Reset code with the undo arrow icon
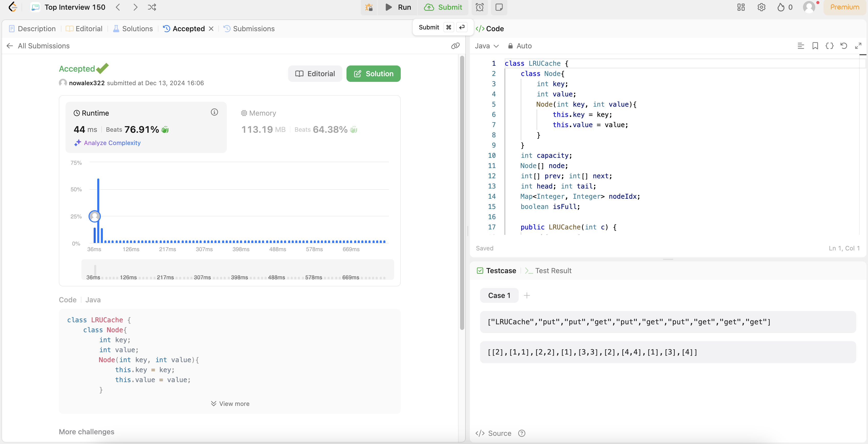868x444 pixels. (844, 46)
